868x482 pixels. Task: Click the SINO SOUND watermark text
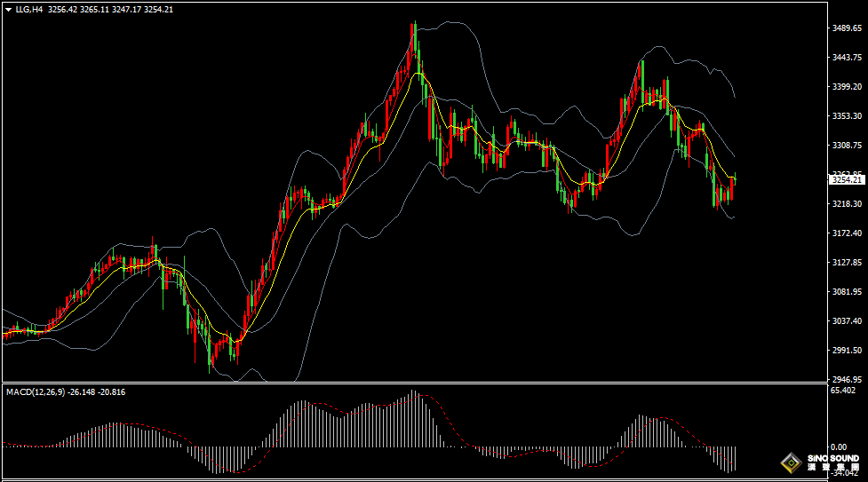832,459
